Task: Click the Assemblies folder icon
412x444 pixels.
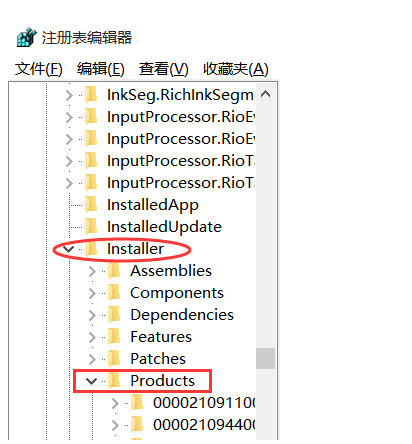Action: [x=114, y=271]
